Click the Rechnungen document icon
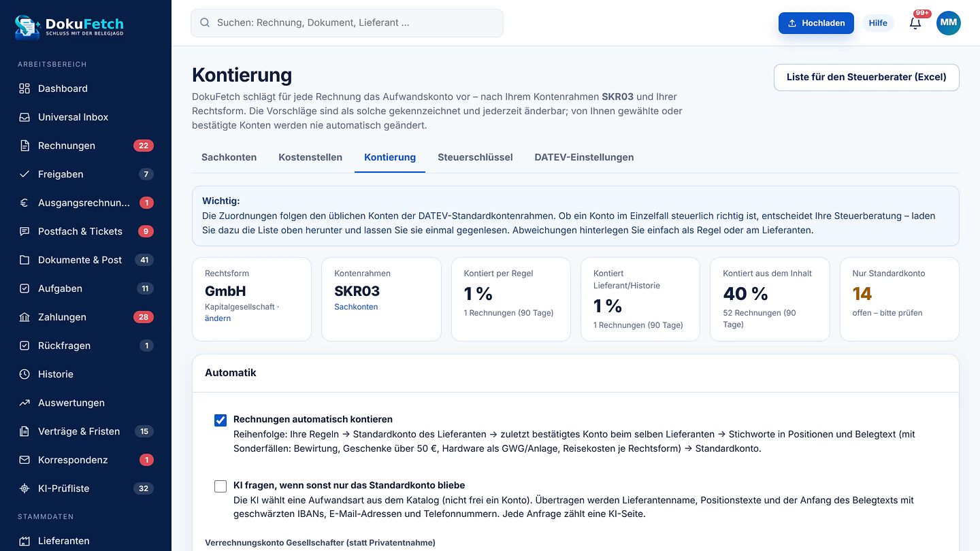Image resolution: width=980 pixels, height=551 pixels. click(24, 146)
